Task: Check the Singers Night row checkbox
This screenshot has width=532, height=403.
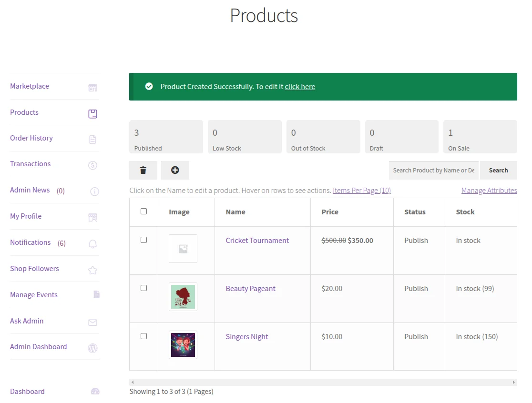Action: pos(143,336)
